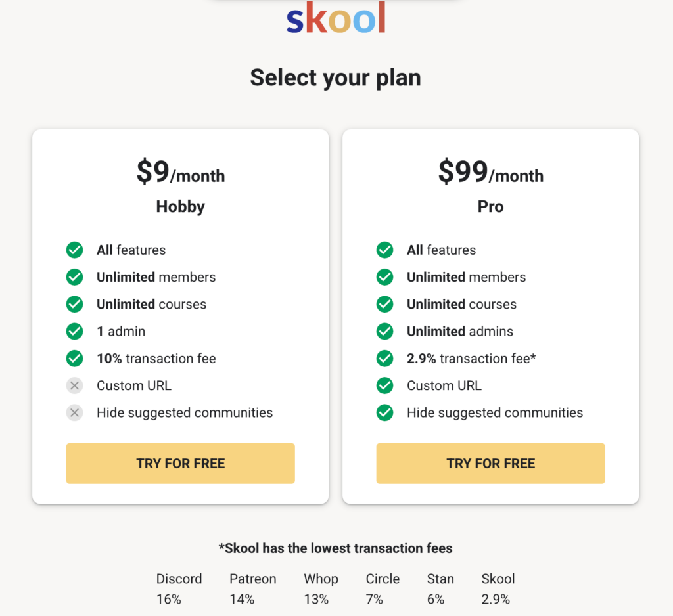Click Hobby plan's Unlimited members checkmark icon

tap(75, 277)
